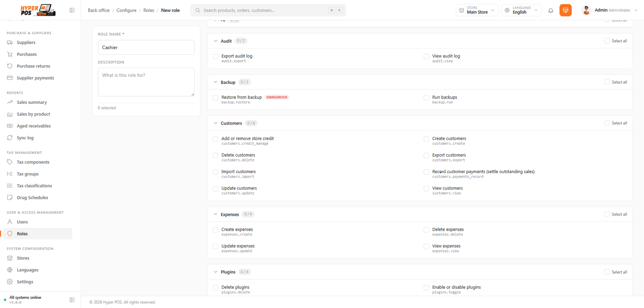Go to Roles breadcrumb
644x308 pixels.
[x=149, y=10]
